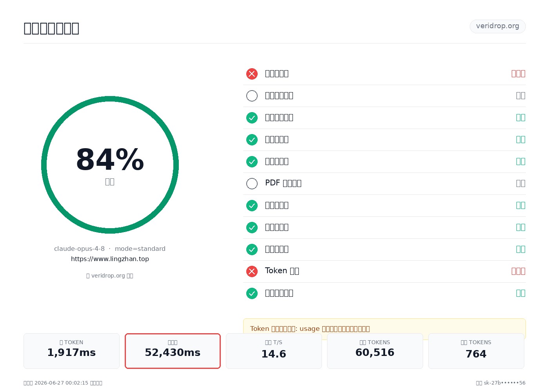The height and width of the screenshot is (392, 549).
Task: Select the 60,516 TOKENS stat card
Action: 375,351
